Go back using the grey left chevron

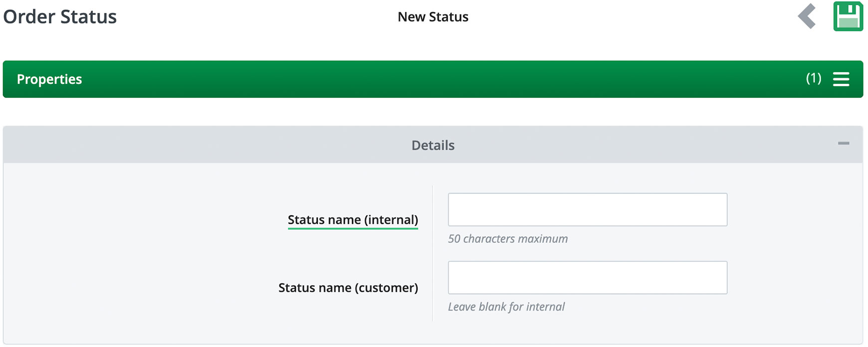pos(807,16)
